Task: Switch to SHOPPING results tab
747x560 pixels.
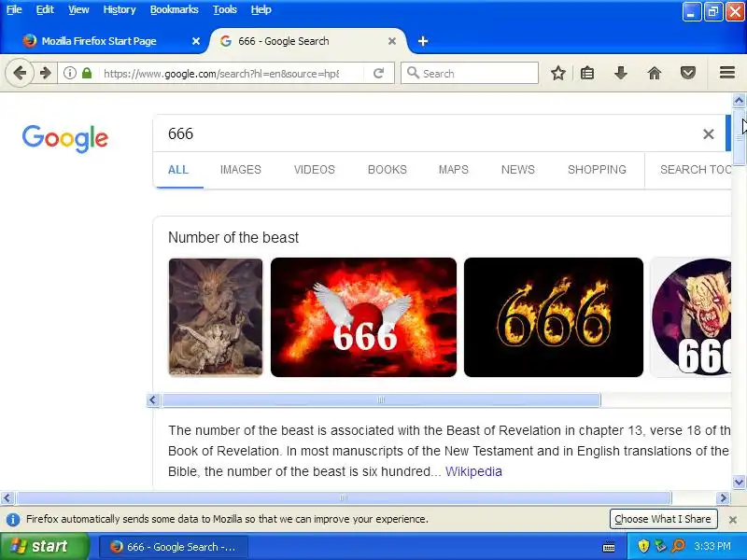Action: click(597, 170)
